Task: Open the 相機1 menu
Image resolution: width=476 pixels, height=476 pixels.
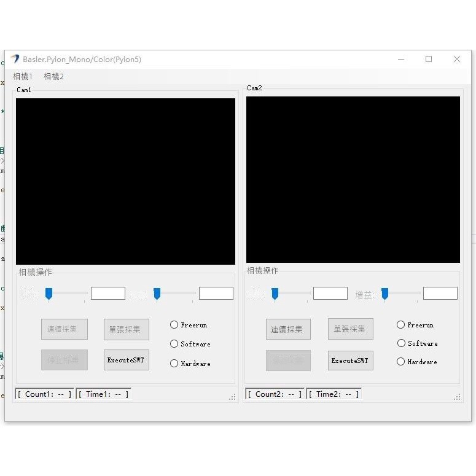Action: (x=23, y=77)
